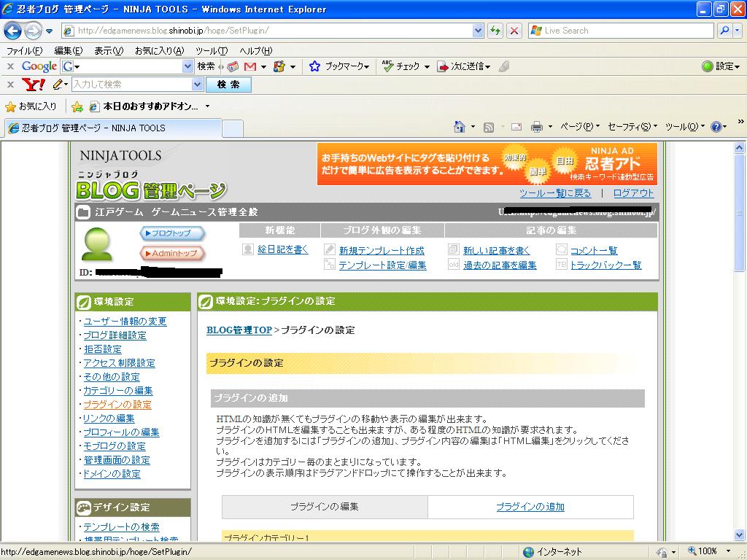Screen dimensions: 747x560
Task: Click the トラックバック一覧 TB icon
Action: (562, 264)
